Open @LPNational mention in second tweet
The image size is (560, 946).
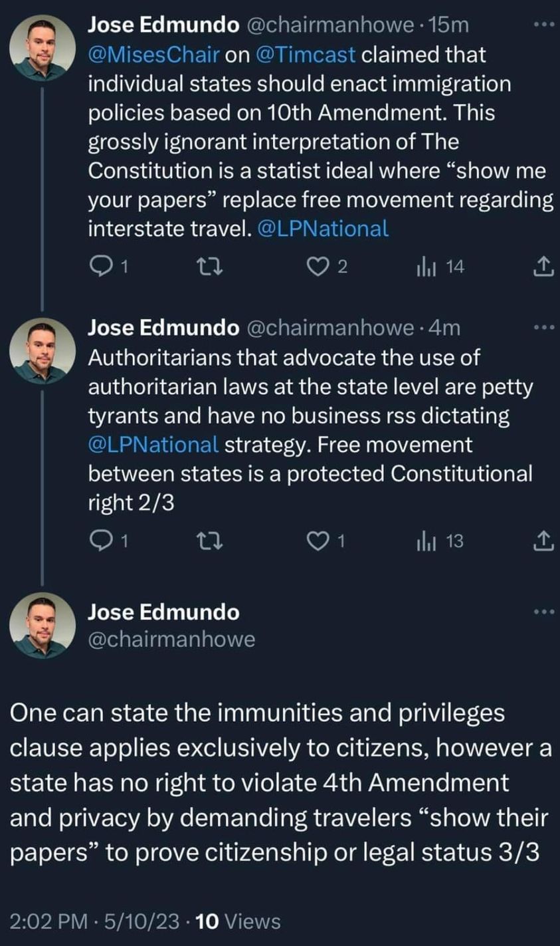[153, 445]
